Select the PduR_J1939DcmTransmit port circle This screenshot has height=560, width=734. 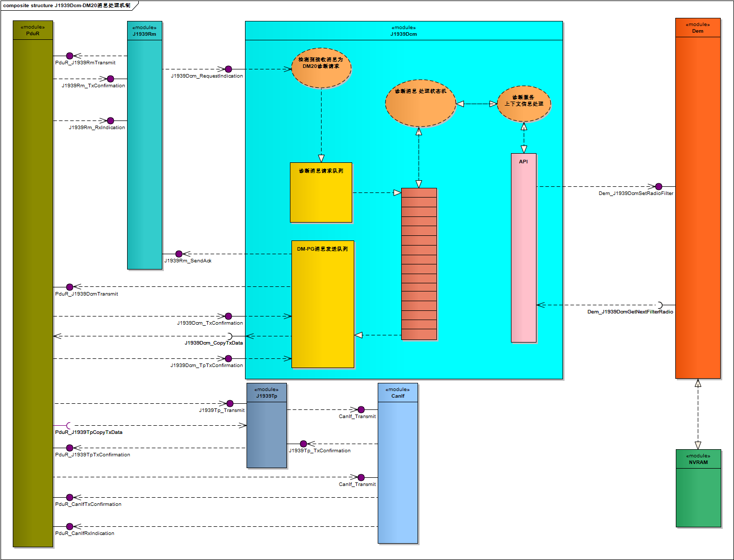[x=70, y=287]
